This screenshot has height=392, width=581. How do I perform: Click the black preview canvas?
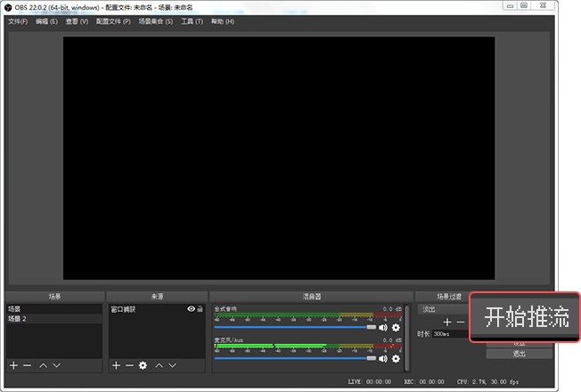point(279,159)
